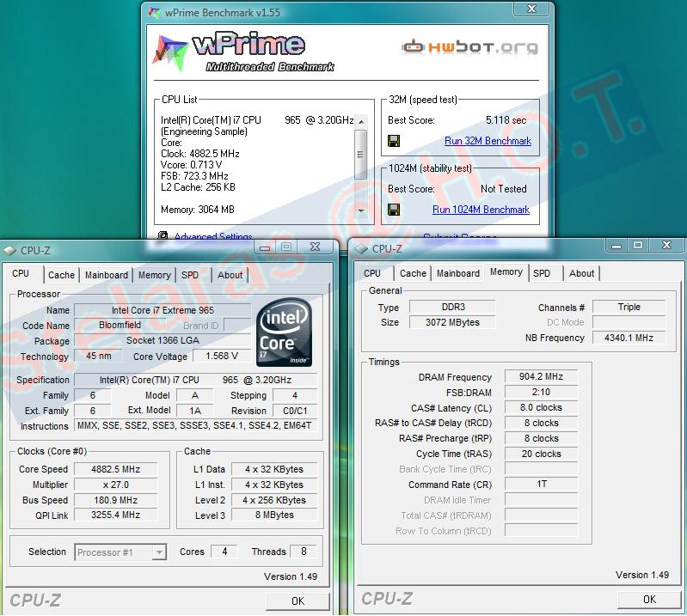Minimize the right CPU-Z window
This screenshot has width=687, height=616.
pyautogui.click(x=616, y=246)
